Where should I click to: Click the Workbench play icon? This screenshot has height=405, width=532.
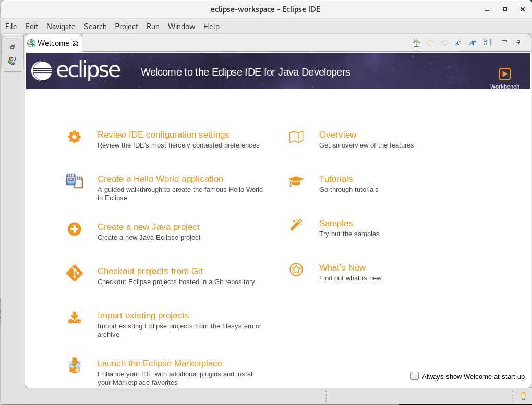pos(504,73)
